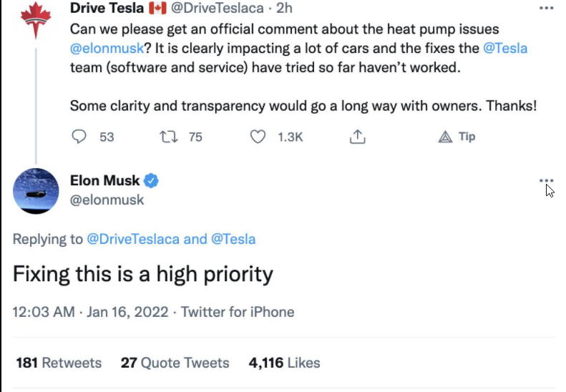Image resolution: width=566 pixels, height=392 pixels.
Task: Open @DriveTeslaca in Replying to line
Action: click(x=133, y=239)
